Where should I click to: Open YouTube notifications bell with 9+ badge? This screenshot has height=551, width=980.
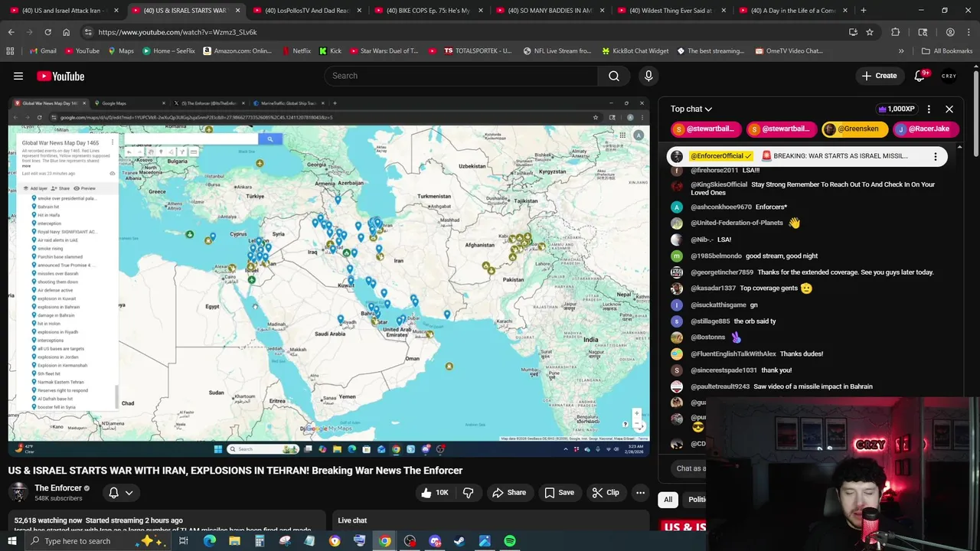pyautogui.click(x=921, y=76)
